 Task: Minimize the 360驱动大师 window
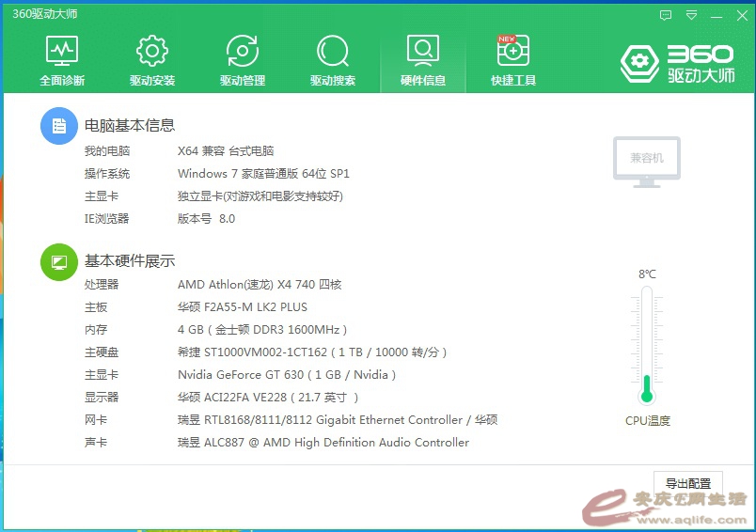point(717,15)
